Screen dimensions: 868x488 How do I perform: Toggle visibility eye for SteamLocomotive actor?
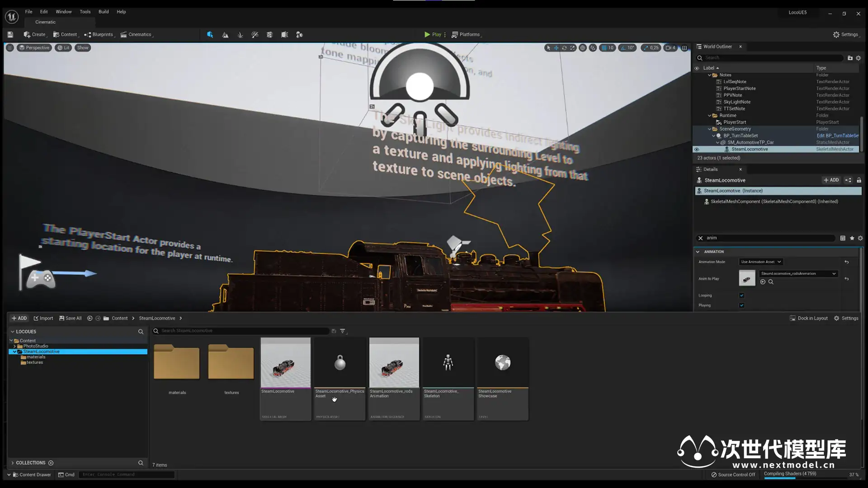[697, 149]
